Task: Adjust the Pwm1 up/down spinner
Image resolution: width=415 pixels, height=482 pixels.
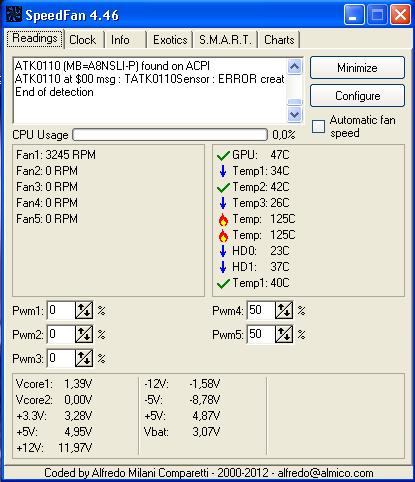Action: (84, 310)
